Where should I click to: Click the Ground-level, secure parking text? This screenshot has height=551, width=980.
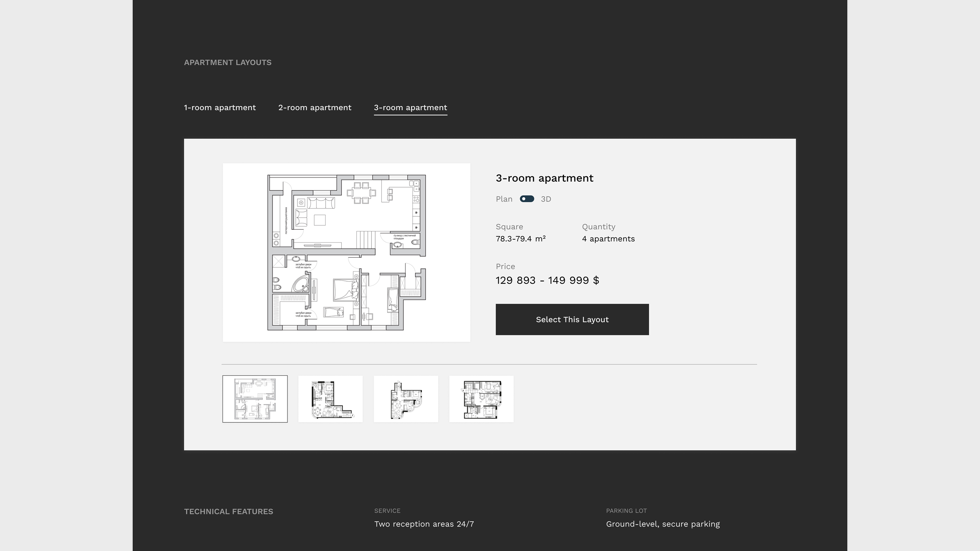(662, 524)
